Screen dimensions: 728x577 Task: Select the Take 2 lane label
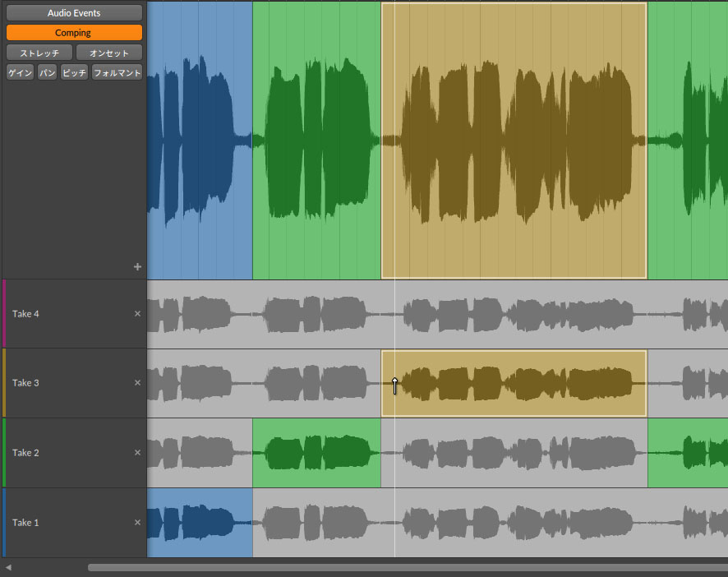pyautogui.click(x=25, y=453)
